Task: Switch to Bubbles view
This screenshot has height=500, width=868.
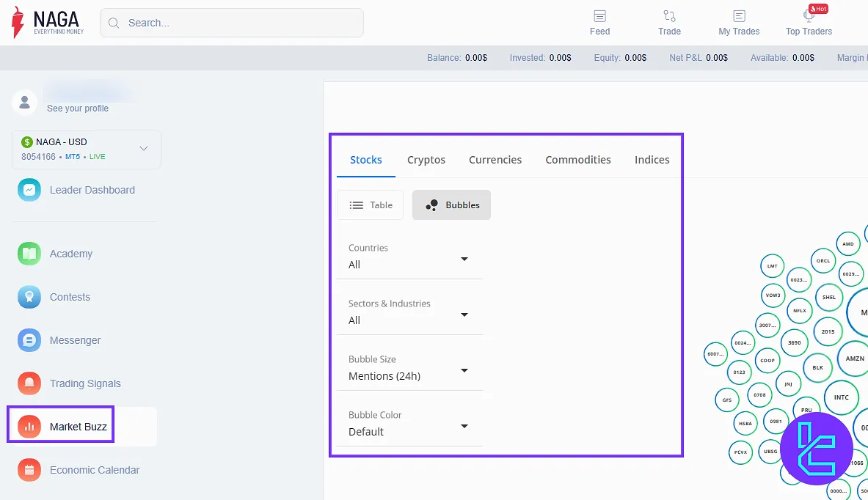Action: point(452,205)
